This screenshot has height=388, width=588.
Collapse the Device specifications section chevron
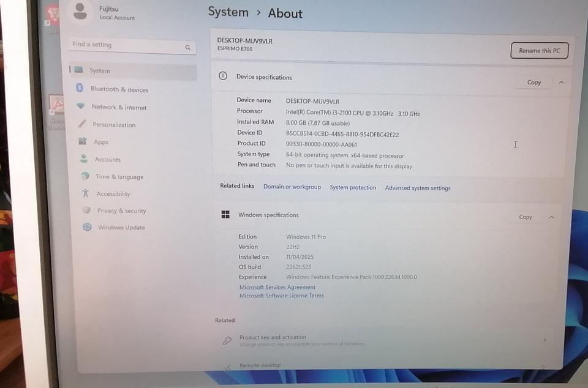pos(562,83)
